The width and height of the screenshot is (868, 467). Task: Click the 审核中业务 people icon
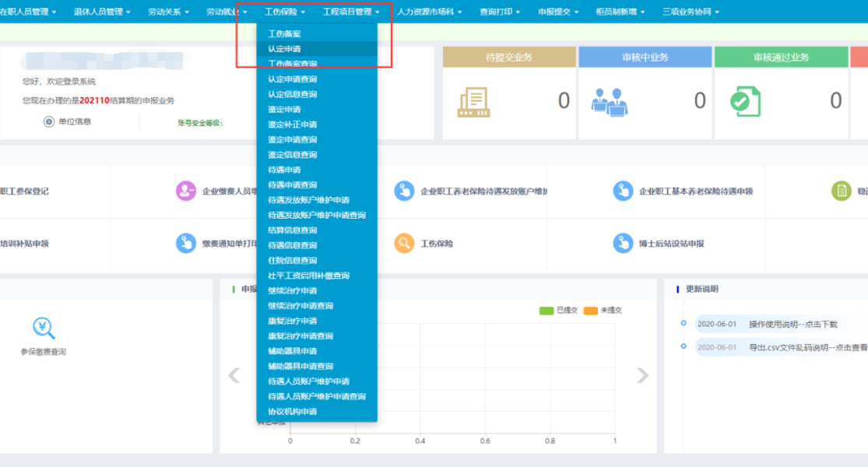(609, 101)
